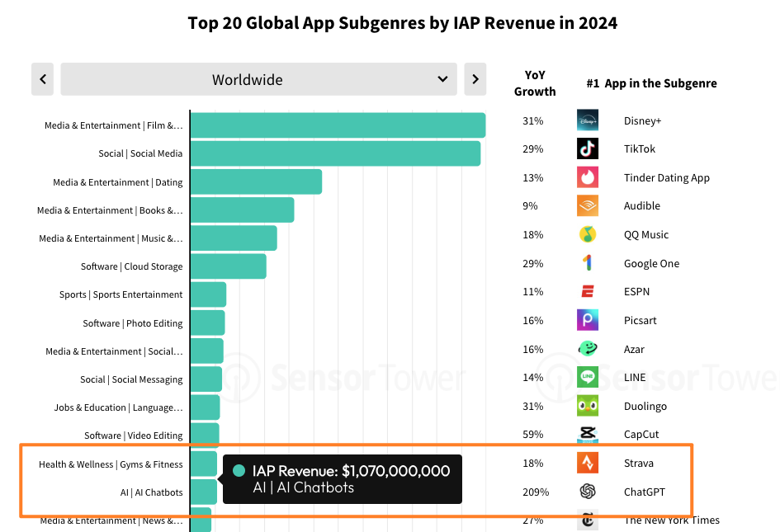This screenshot has width=780, height=532.
Task: Click the ESPN app icon
Action: (588, 291)
